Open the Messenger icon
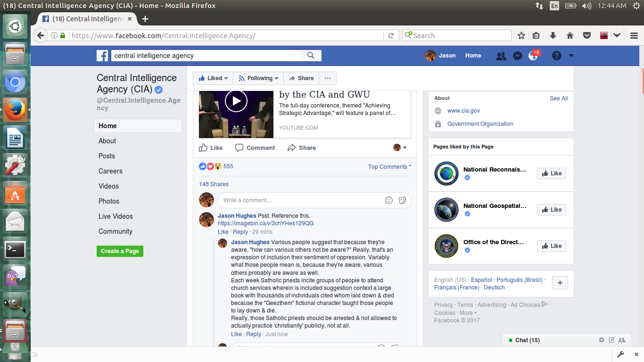The width and height of the screenshot is (644, 362). (517, 56)
